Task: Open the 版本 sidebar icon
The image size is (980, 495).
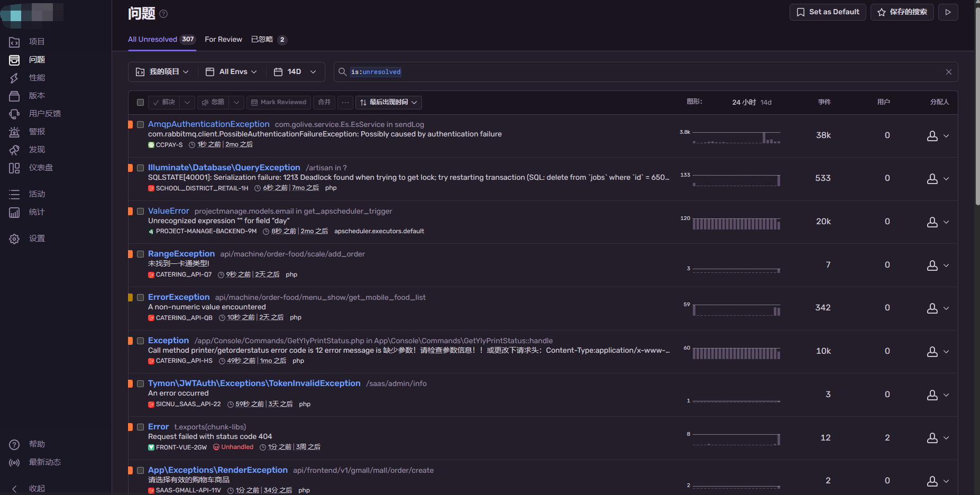Action: click(x=14, y=96)
